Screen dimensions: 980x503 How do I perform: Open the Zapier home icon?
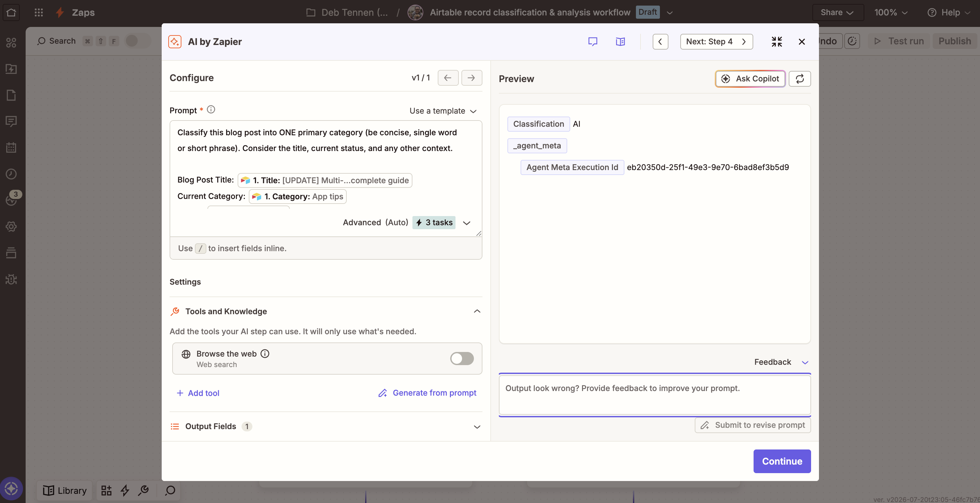(x=12, y=12)
